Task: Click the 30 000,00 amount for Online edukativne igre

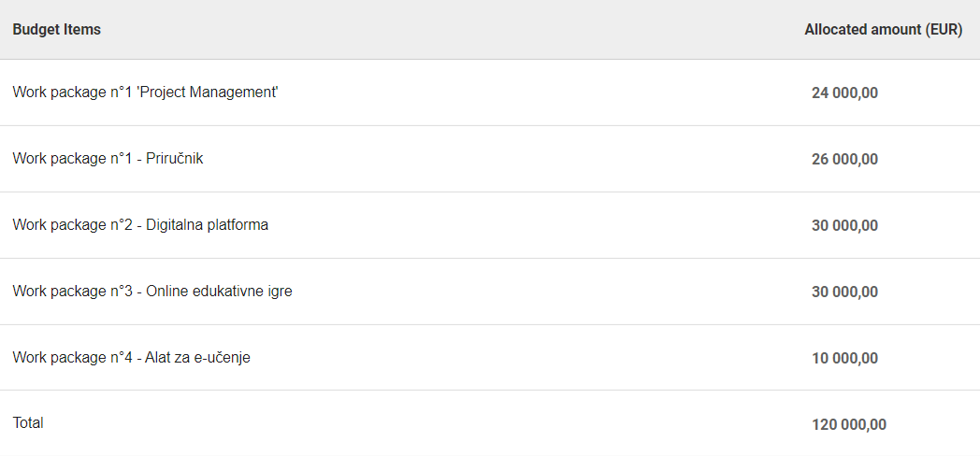Action: point(844,292)
